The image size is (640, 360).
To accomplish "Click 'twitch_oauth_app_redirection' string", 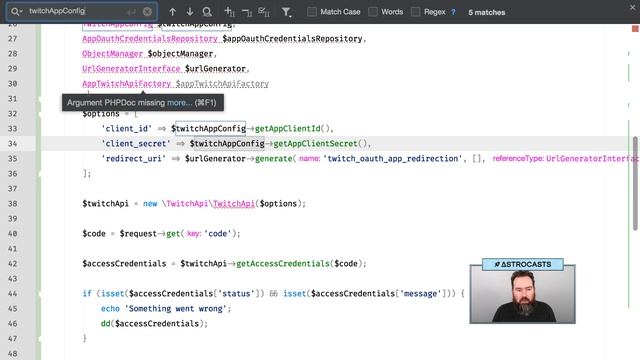I will tap(392, 159).
